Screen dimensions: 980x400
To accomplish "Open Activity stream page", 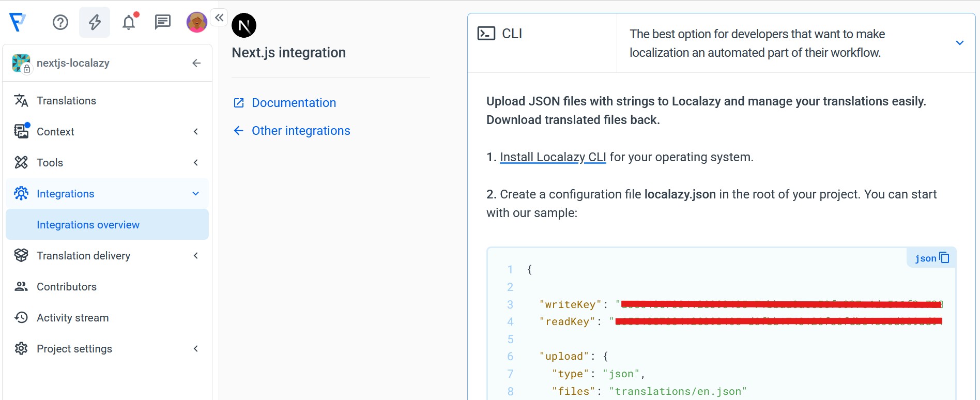I will coord(108,317).
